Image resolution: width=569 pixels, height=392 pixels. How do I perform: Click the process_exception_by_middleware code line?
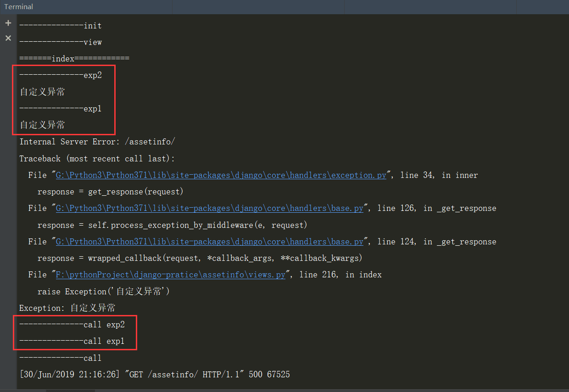pos(173,225)
